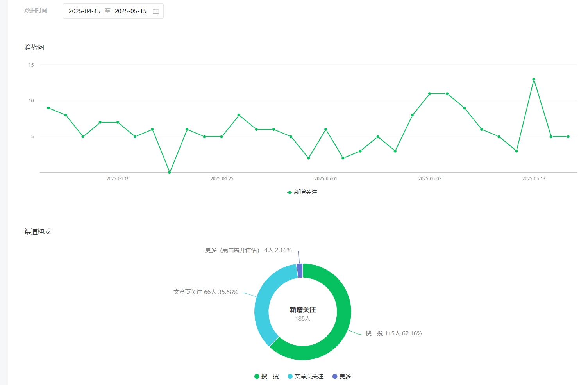
Task: Set the start date field 2025-04-15
Action: [84, 11]
